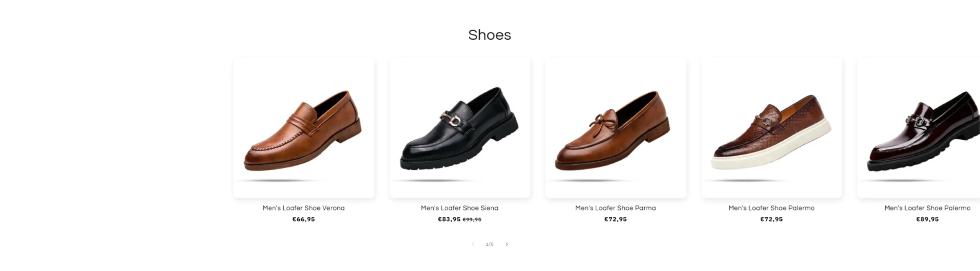
Task: Click the previous slide arrow
Action: 473,244
